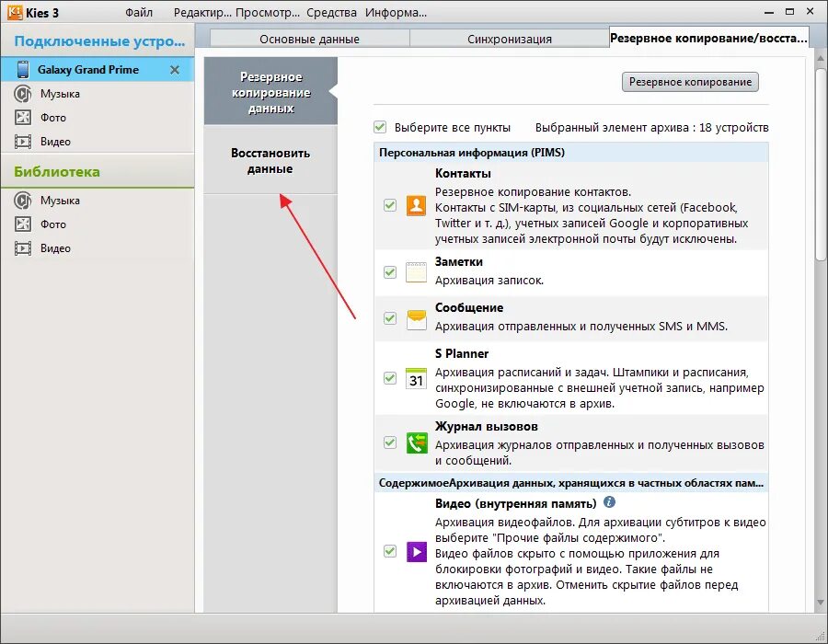Click the info icon beside Видео (внутренняя память)
Image resolution: width=828 pixels, height=644 pixels.
pyautogui.click(x=609, y=502)
